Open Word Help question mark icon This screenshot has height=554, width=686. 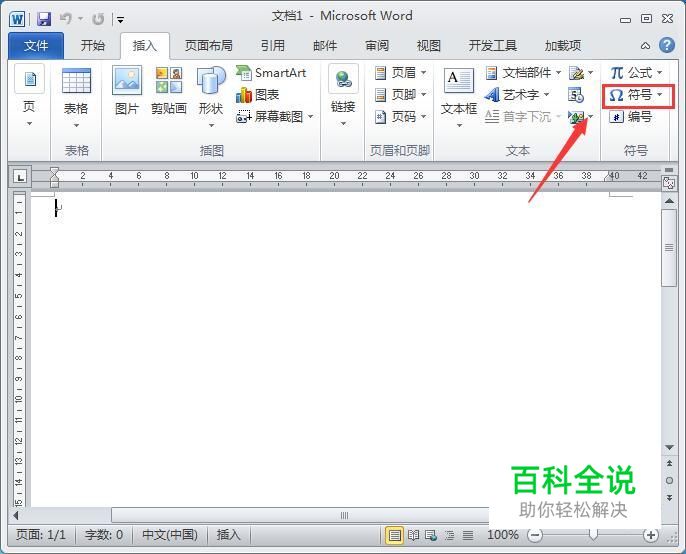[667, 45]
